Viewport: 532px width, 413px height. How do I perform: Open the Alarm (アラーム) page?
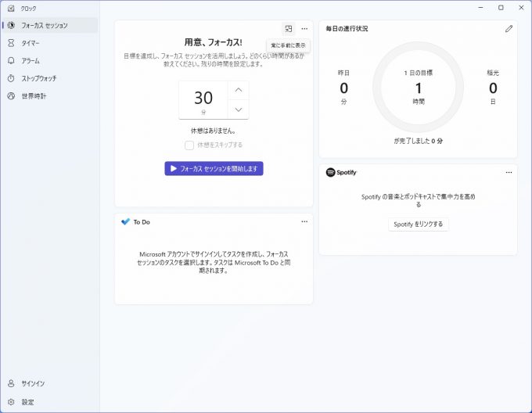point(50,61)
